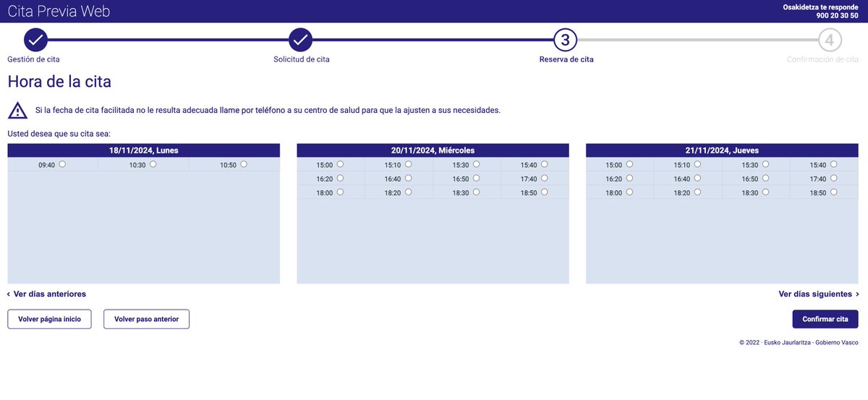The image size is (868, 400).
Task: Choose 15:00 on Wednesday 20/11/2024
Action: click(x=340, y=164)
